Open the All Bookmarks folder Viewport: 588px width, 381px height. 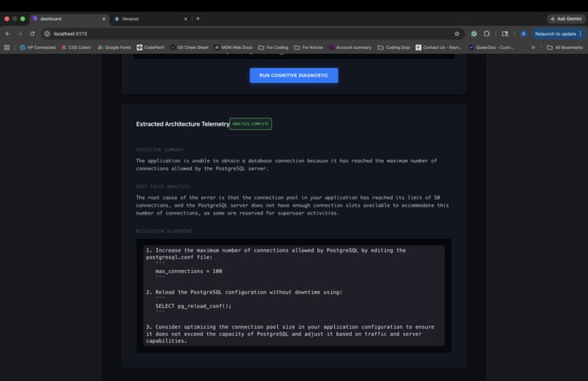(565, 47)
